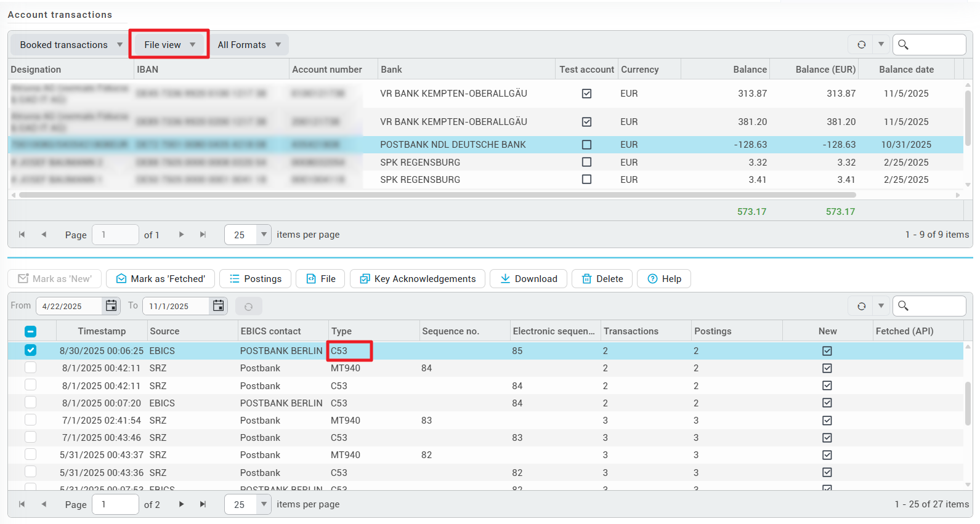Click the date range reload icon

point(249,306)
